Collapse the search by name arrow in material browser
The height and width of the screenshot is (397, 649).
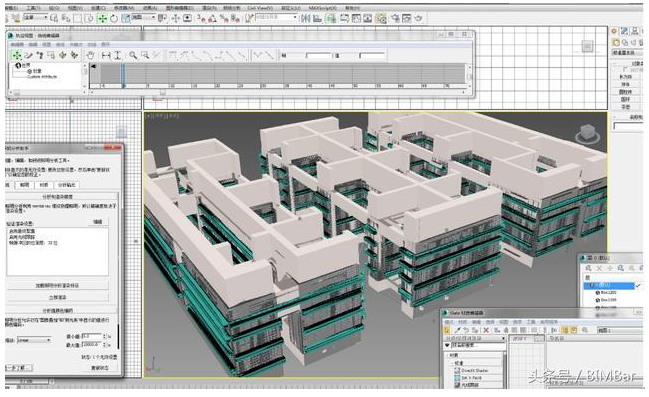447,345
